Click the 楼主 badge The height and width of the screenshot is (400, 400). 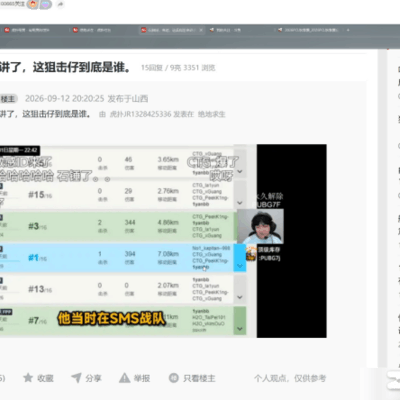pyautogui.click(x=8, y=99)
